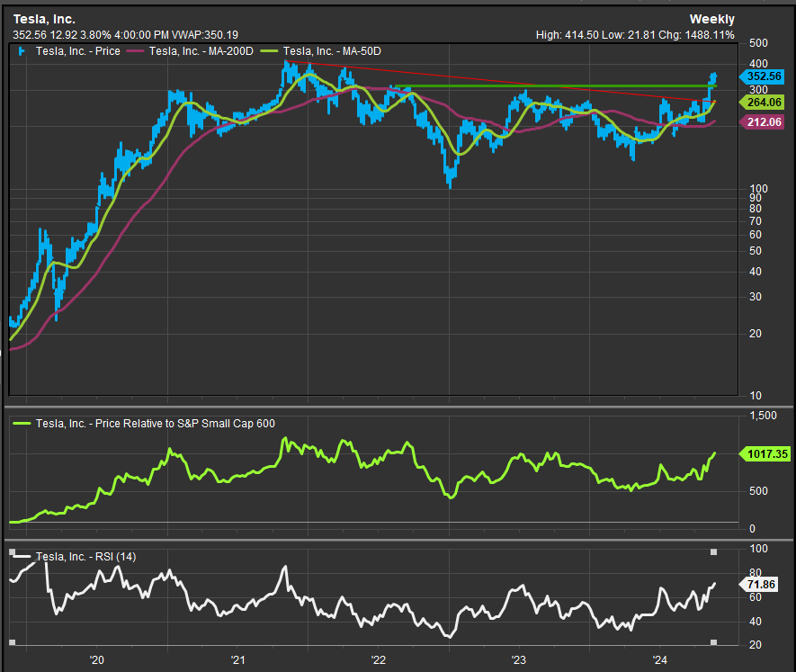Click the 10 label on price axis
796x672 pixels.
(x=756, y=396)
